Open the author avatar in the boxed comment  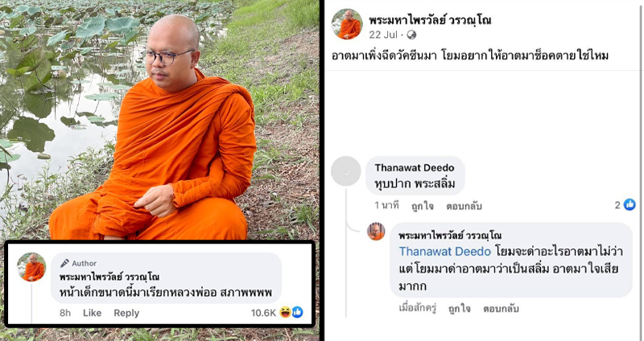click(31, 267)
